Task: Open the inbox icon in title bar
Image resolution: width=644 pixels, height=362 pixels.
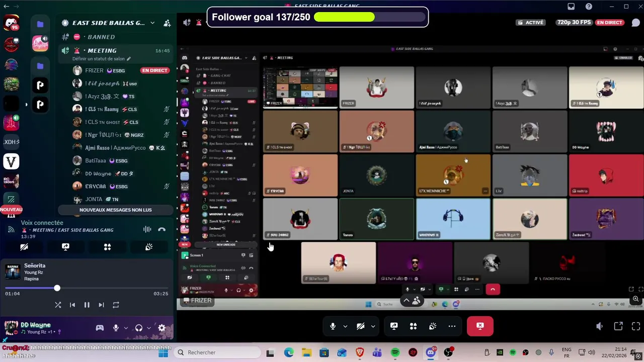Action: coord(571,7)
